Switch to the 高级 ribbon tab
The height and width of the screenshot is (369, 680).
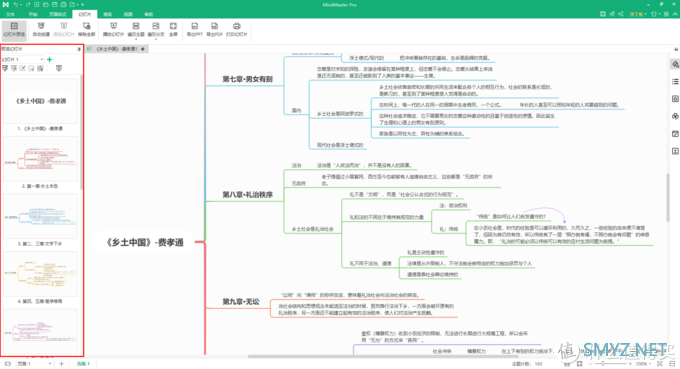point(107,14)
